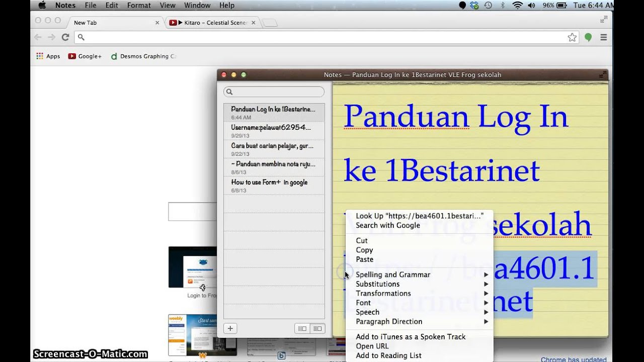The image size is (644, 362).
Task: Open the Format menu
Action: point(139,5)
